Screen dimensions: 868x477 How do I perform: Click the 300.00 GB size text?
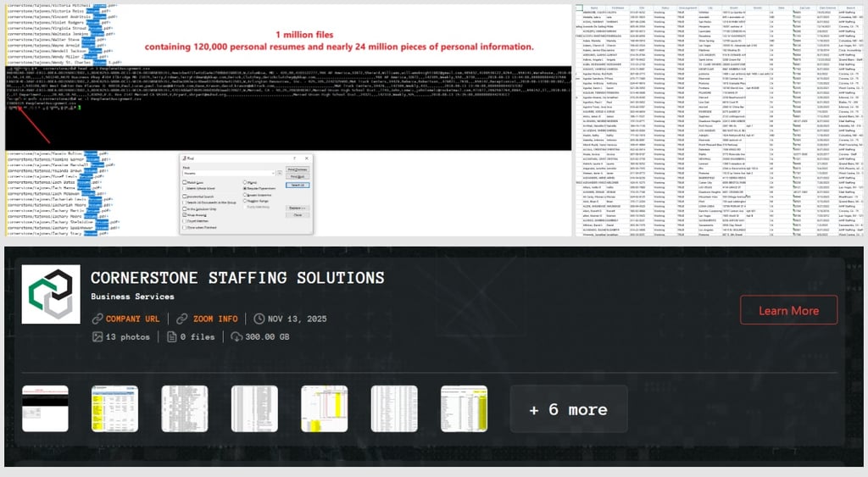click(x=267, y=336)
